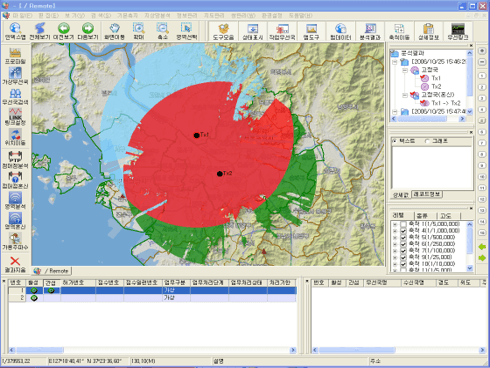Open the 검색(S) menu

101,16
